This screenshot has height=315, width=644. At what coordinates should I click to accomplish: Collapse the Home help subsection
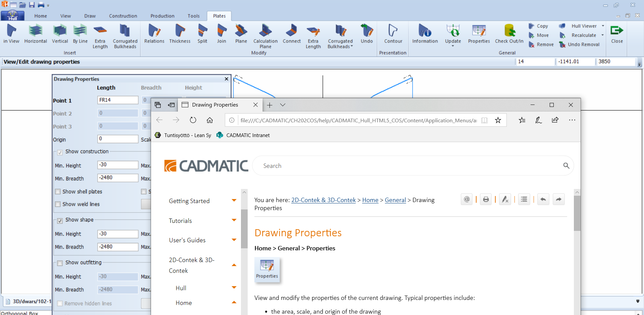pos(234,302)
